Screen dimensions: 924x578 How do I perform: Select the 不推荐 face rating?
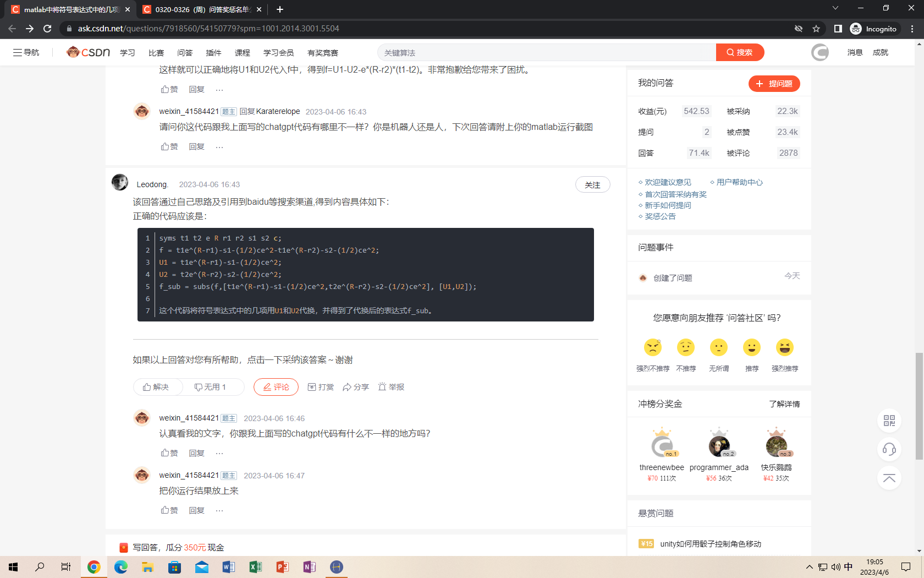686,347
